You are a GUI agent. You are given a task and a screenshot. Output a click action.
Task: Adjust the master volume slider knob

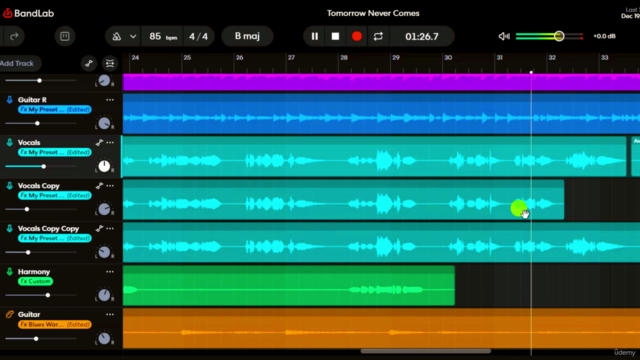coord(559,36)
